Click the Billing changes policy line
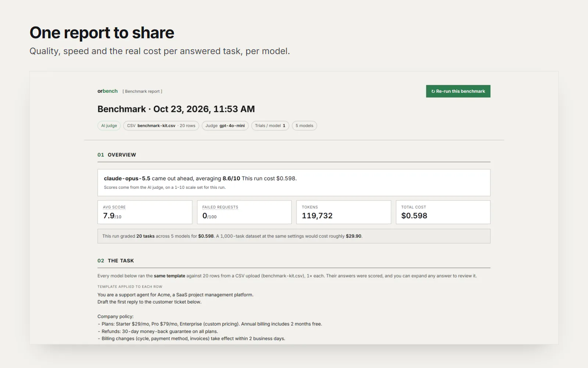The height and width of the screenshot is (368, 588). click(191, 339)
